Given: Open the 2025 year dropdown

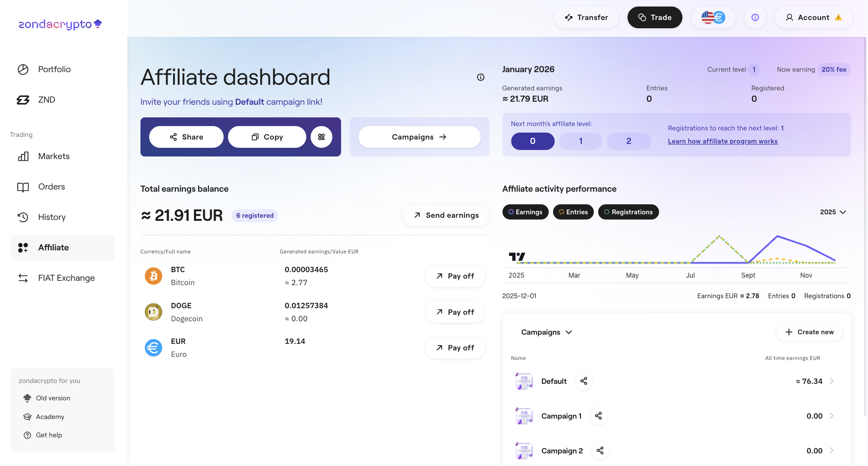Looking at the screenshot, I should (x=833, y=212).
